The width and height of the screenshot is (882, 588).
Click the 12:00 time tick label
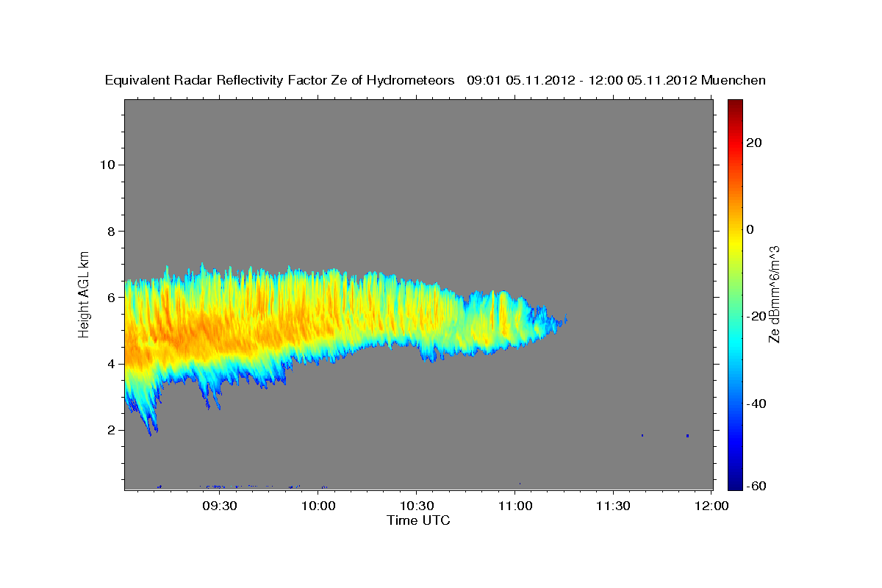click(711, 506)
